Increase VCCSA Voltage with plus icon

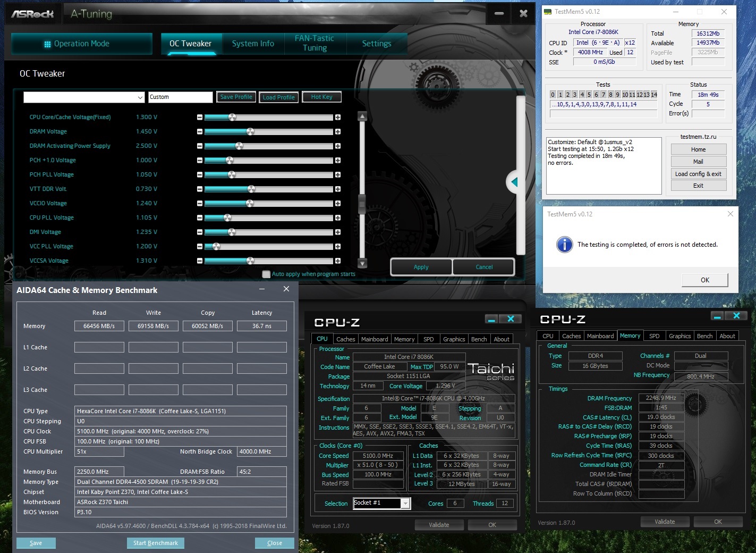(x=338, y=261)
